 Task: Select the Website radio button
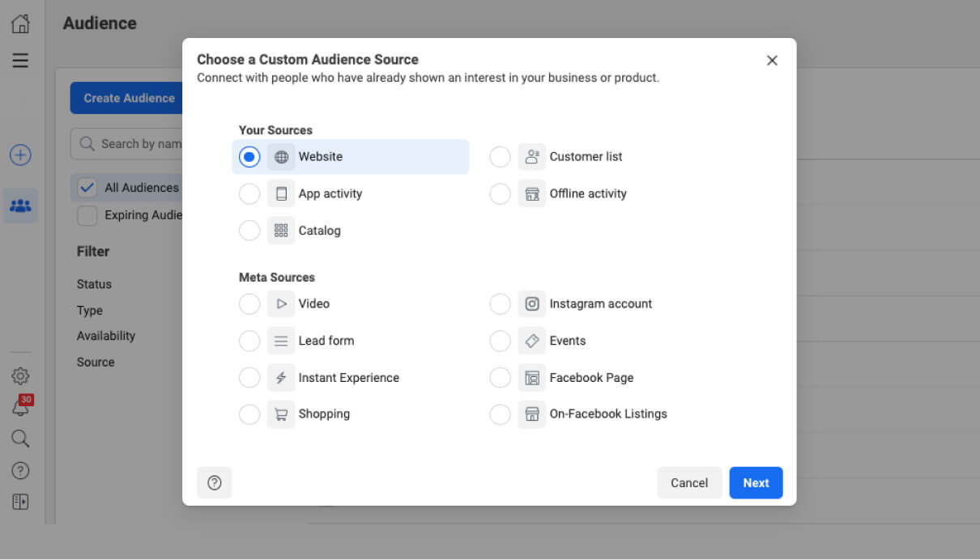[x=249, y=157]
